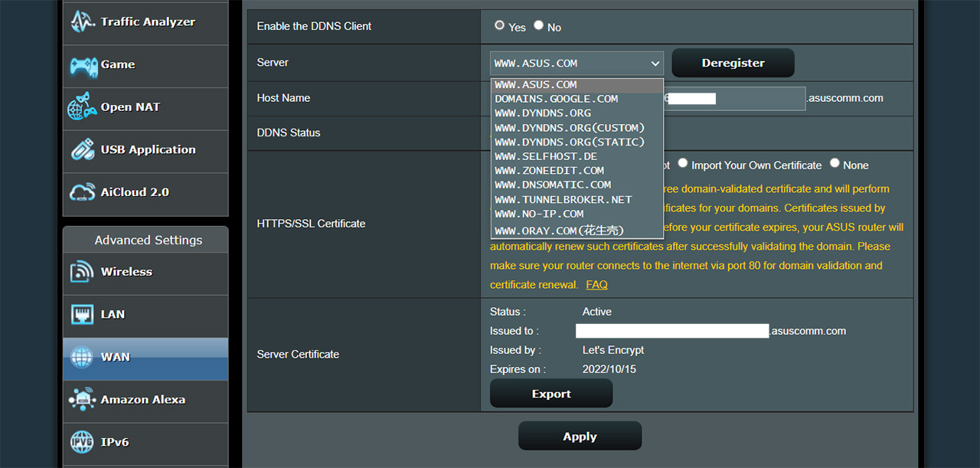Open Traffic Analyzer menu label
This screenshot has width=980, height=468.
click(x=148, y=22)
